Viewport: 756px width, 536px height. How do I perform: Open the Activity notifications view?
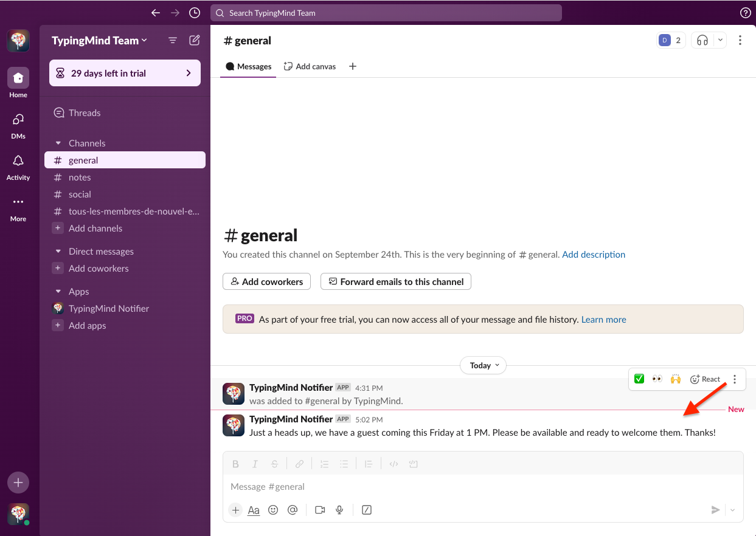(18, 165)
